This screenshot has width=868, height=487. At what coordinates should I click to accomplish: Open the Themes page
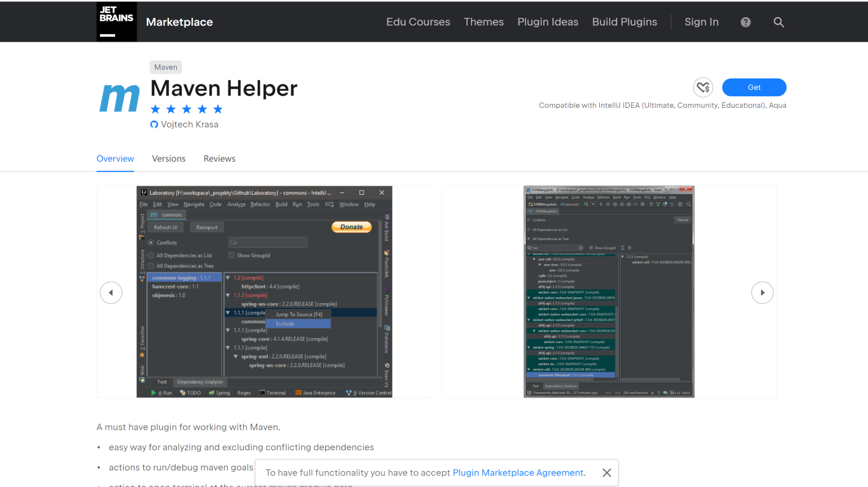484,22
